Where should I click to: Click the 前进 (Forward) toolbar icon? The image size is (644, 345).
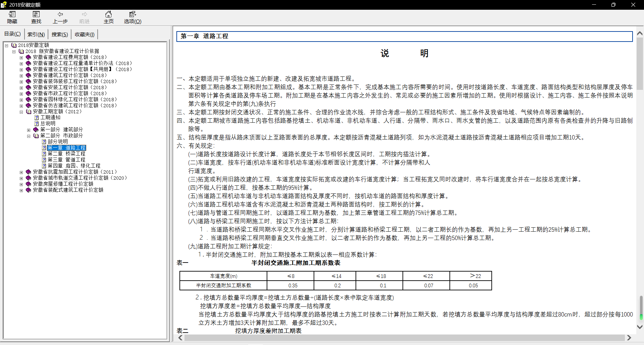(85, 17)
